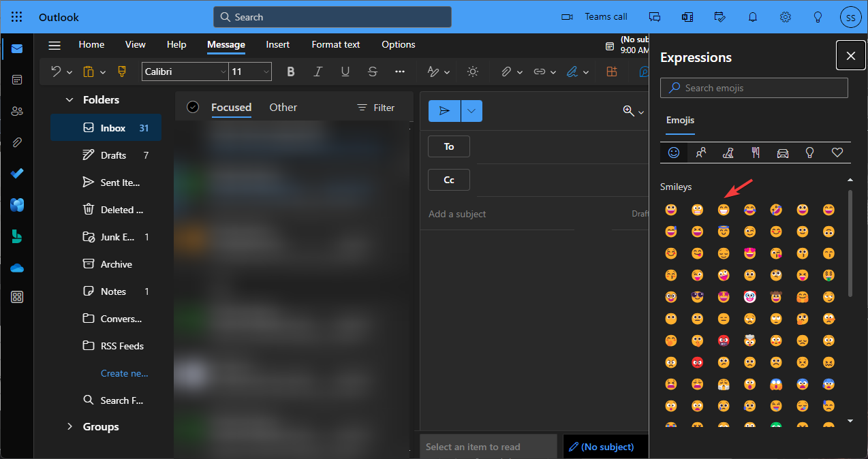
Task: Open more formatting options ellipsis
Action: tap(400, 72)
